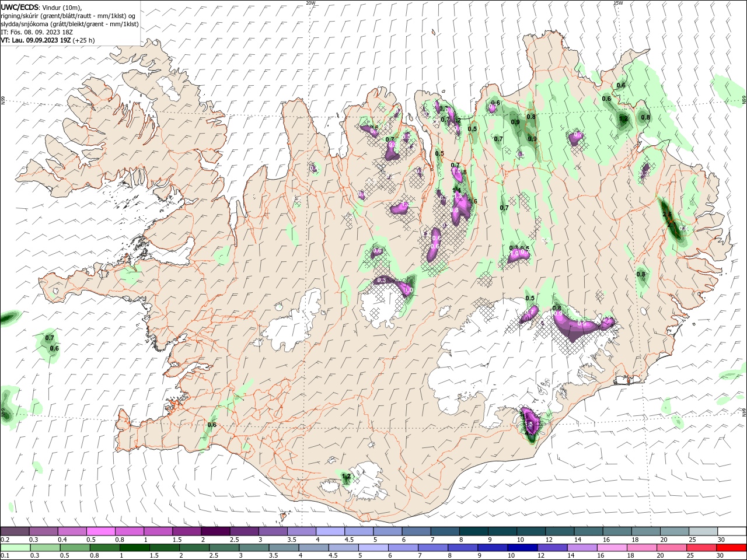Pick the pure red 30 swatch, lower legend row
This screenshot has width=747, height=560.
pos(731,548)
